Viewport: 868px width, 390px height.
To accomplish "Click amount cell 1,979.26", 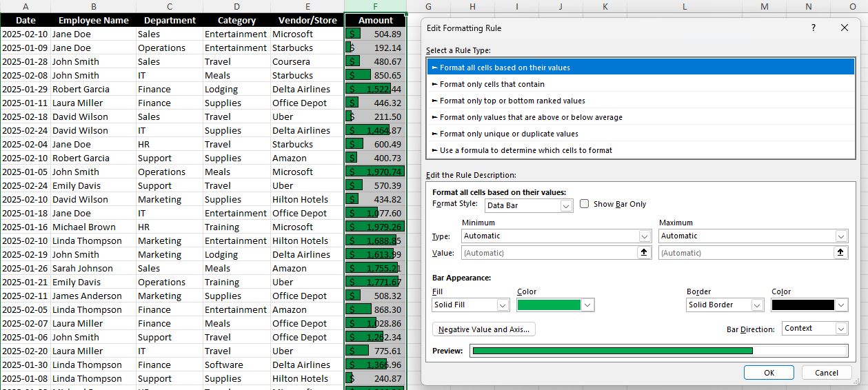I will point(375,227).
